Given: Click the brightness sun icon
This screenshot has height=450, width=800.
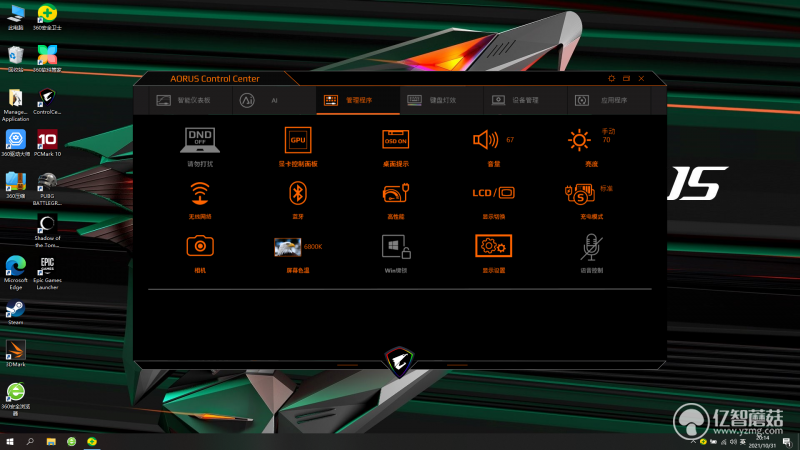Looking at the screenshot, I should tap(580, 140).
